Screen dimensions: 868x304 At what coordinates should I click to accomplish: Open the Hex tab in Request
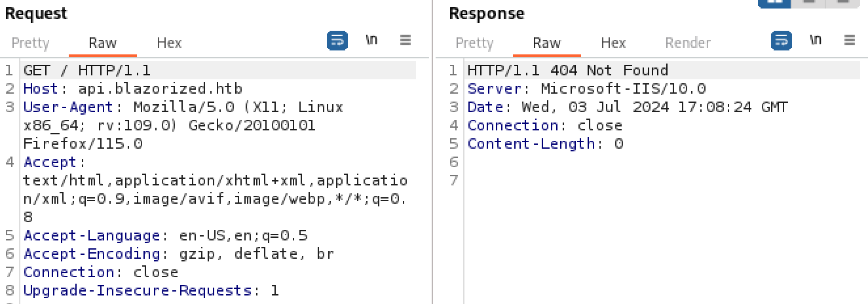[x=169, y=43]
